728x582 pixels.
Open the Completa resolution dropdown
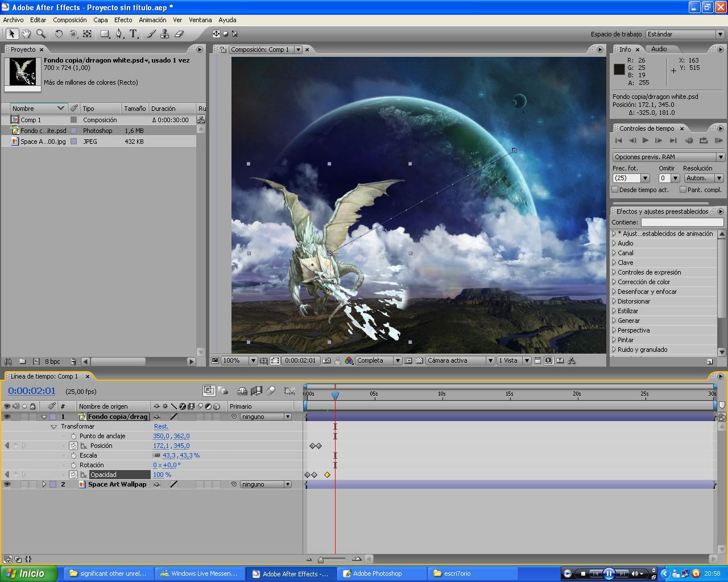tap(379, 360)
